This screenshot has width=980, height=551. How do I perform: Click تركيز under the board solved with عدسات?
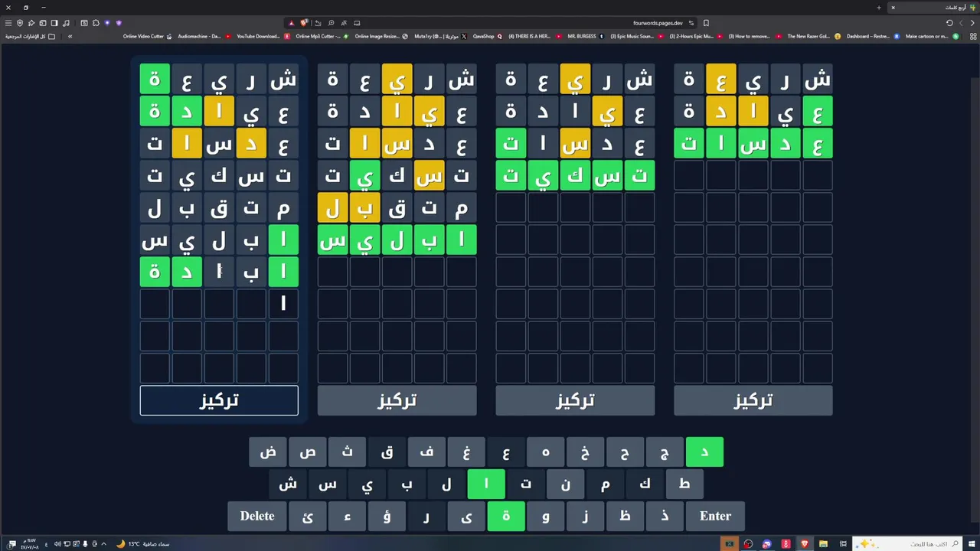(753, 400)
